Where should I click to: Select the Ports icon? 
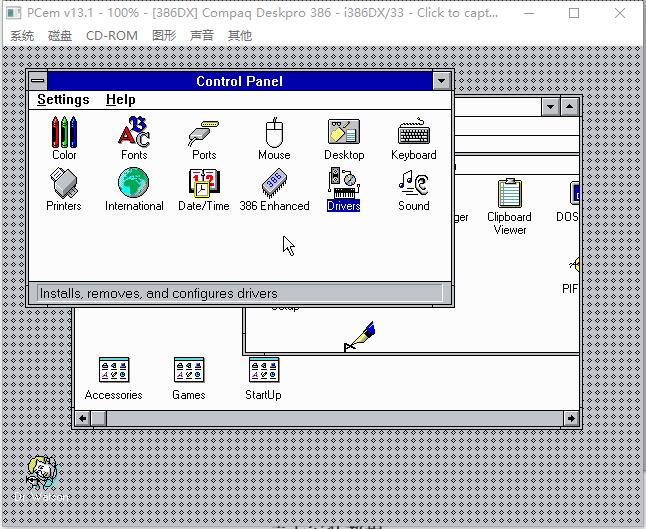pyautogui.click(x=204, y=138)
